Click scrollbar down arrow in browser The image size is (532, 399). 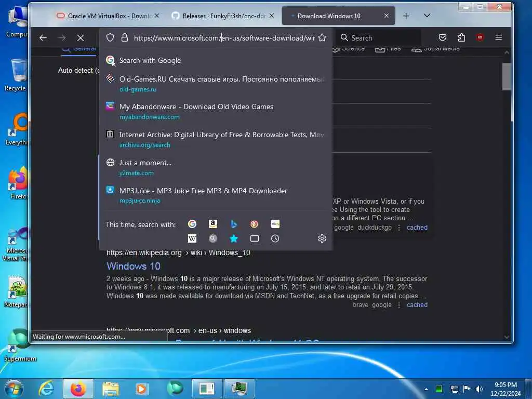coord(507,337)
